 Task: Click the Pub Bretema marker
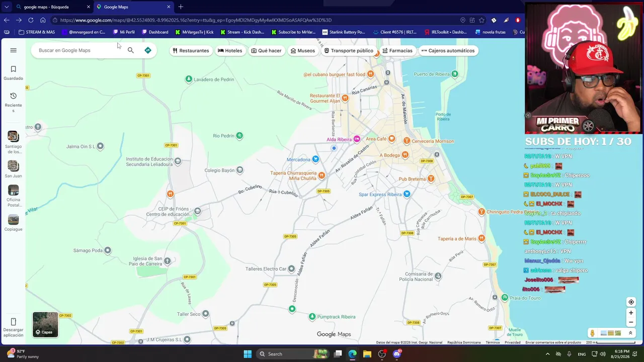(x=431, y=179)
